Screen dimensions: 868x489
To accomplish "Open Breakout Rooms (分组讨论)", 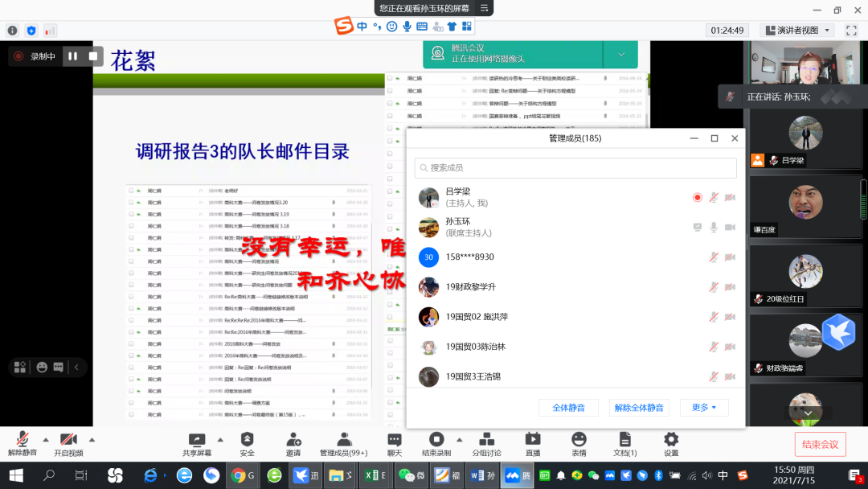I will pos(486,440).
